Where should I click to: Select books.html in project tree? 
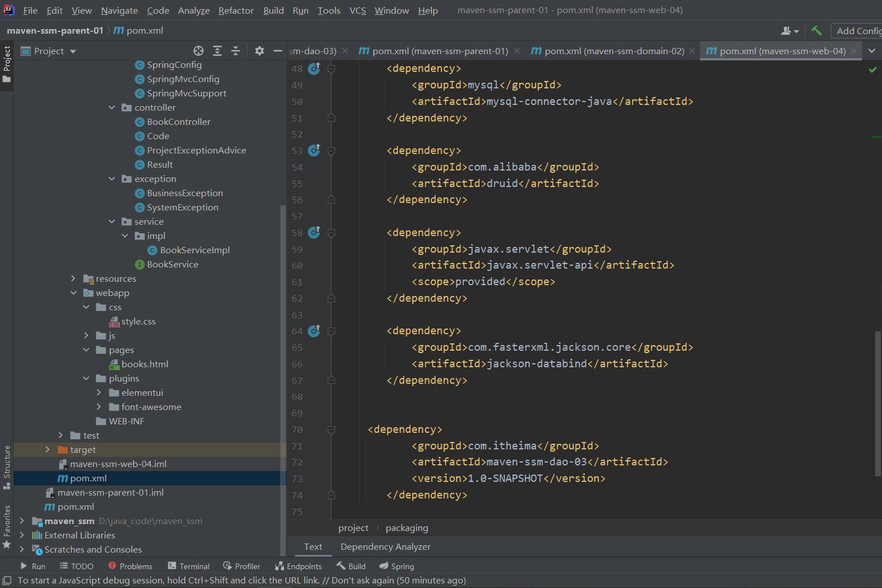(145, 364)
